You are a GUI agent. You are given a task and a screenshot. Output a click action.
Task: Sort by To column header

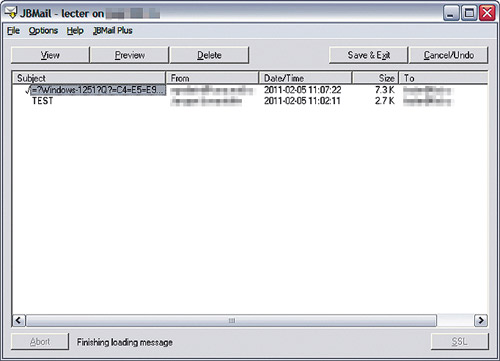[x=443, y=78]
